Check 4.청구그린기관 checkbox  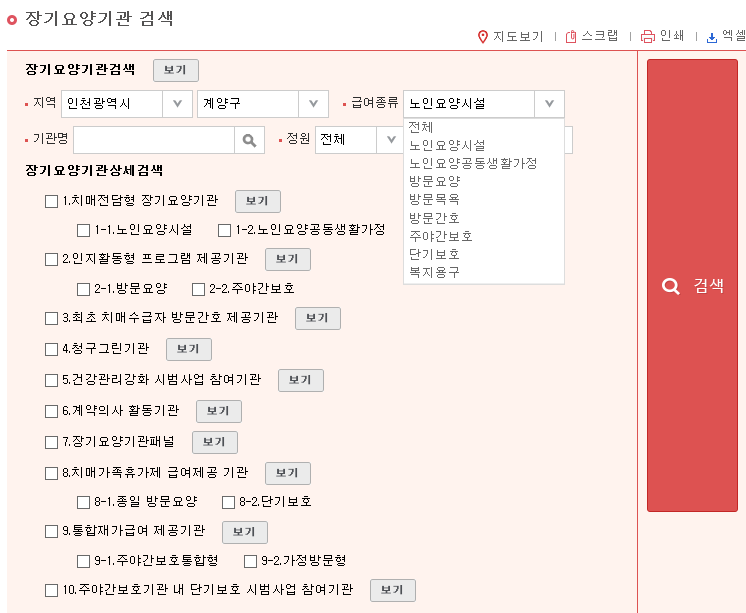coord(51,349)
